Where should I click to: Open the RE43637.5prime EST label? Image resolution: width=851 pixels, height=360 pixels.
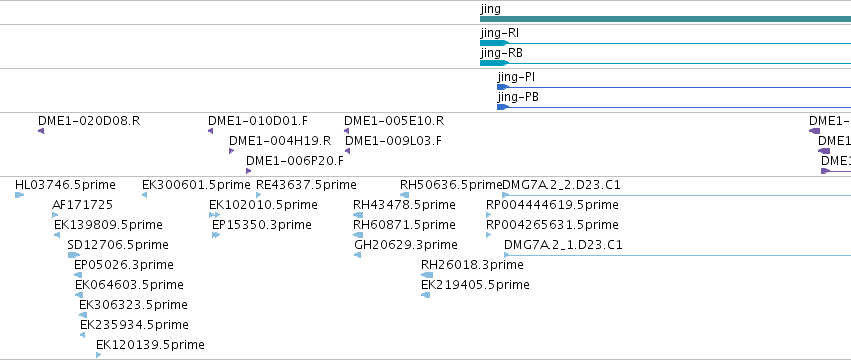tap(306, 185)
